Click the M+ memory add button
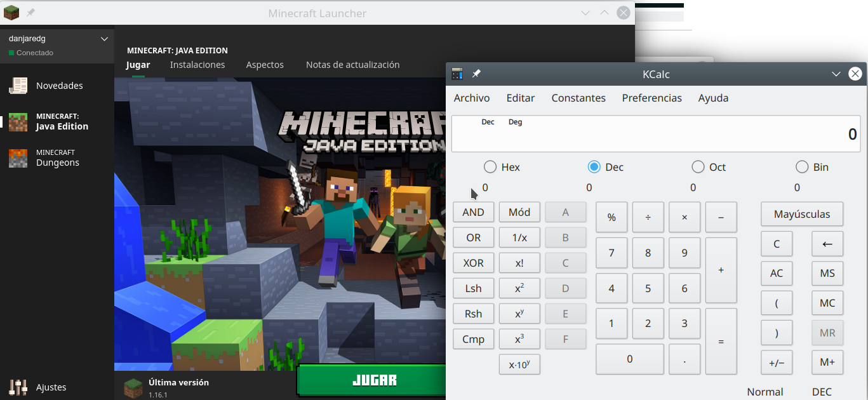Viewport: 868px width, 400px height. (827, 363)
